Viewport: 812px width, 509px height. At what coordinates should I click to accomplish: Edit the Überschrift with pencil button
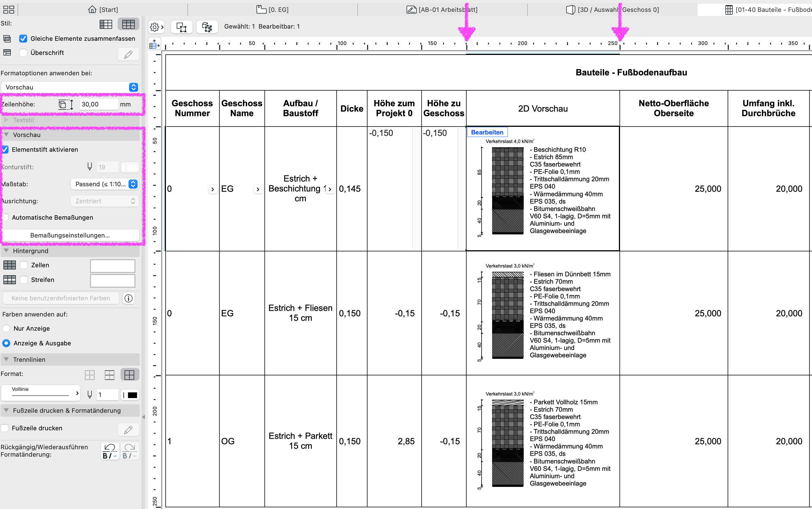pyautogui.click(x=128, y=54)
